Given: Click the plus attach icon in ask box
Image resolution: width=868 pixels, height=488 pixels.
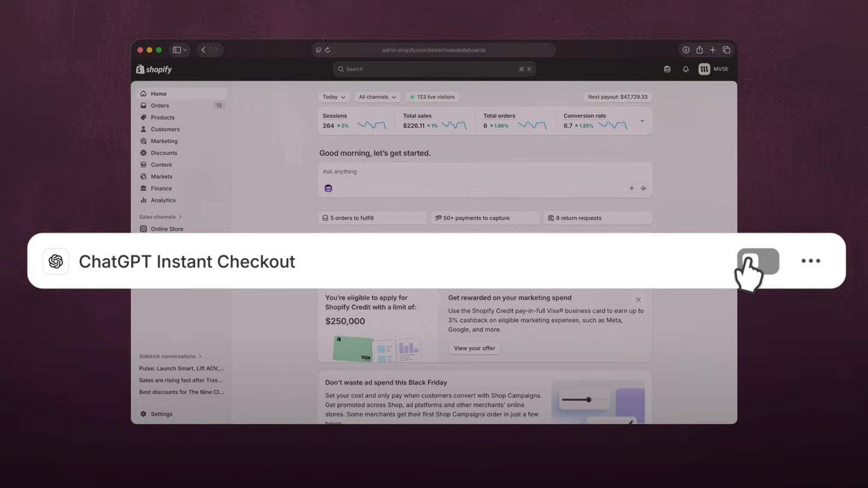Looking at the screenshot, I should [631, 188].
